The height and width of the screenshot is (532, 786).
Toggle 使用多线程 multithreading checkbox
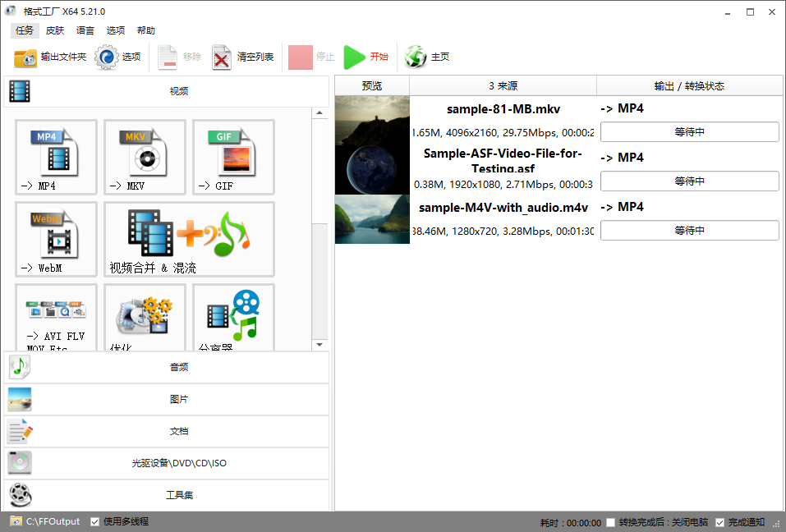(x=94, y=521)
